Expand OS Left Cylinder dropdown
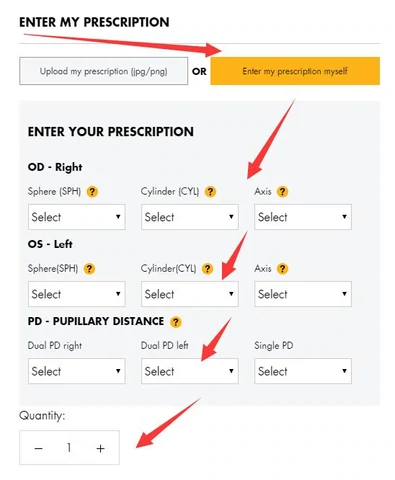The image size is (395, 480). point(190,294)
